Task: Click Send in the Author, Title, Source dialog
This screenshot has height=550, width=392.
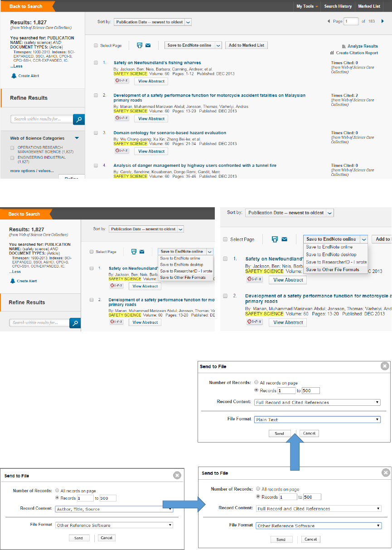Action: [78, 538]
